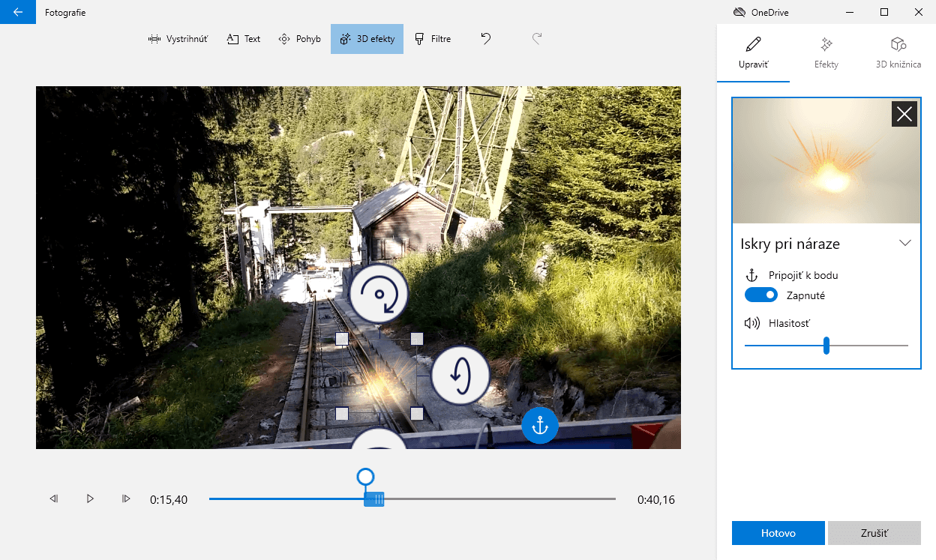The height and width of the screenshot is (560, 936).
Task: Open the Text tool
Action: (244, 39)
